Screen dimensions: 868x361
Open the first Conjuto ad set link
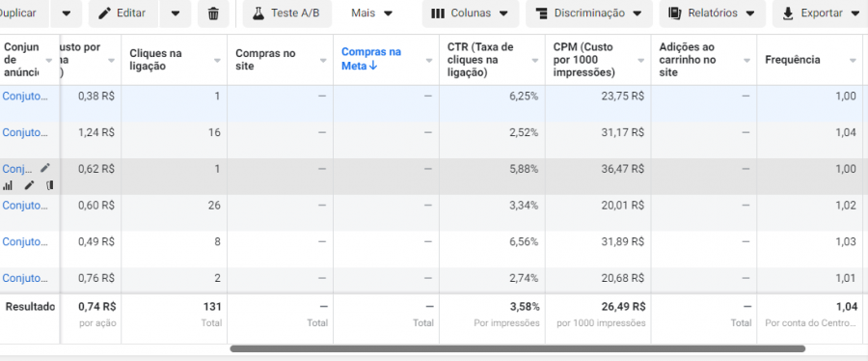pyautogui.click(x=25, y=96)
